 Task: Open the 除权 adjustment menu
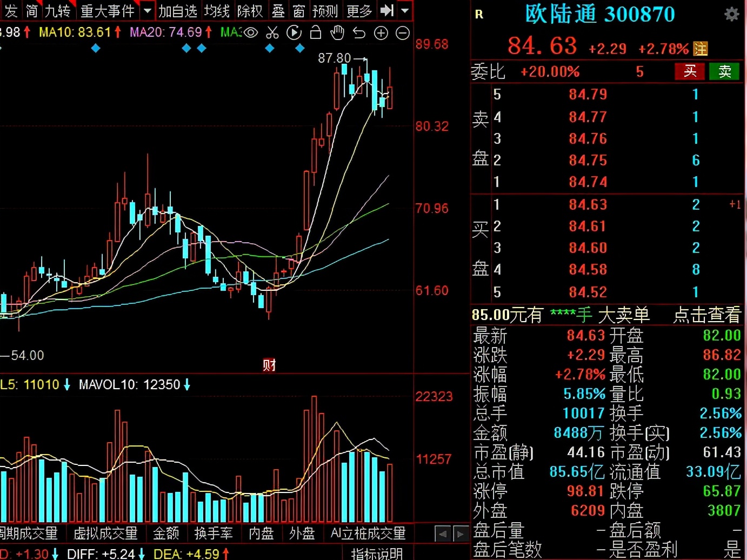[250, 11]
